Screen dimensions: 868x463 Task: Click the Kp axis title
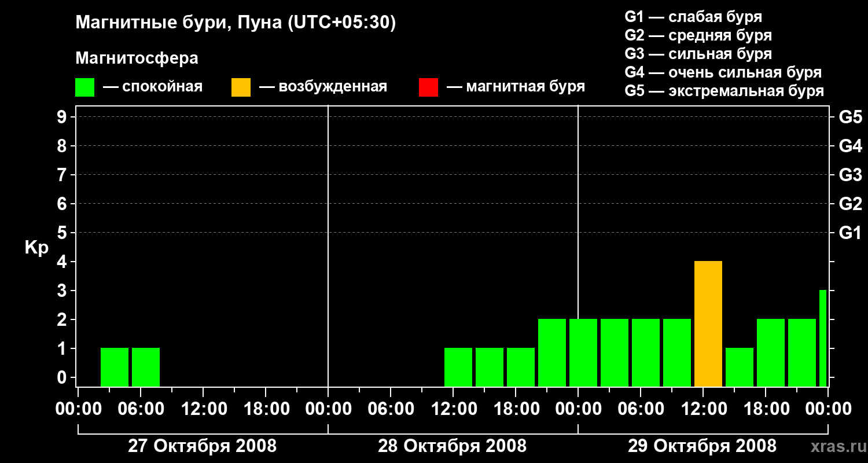tap(36, 248)
